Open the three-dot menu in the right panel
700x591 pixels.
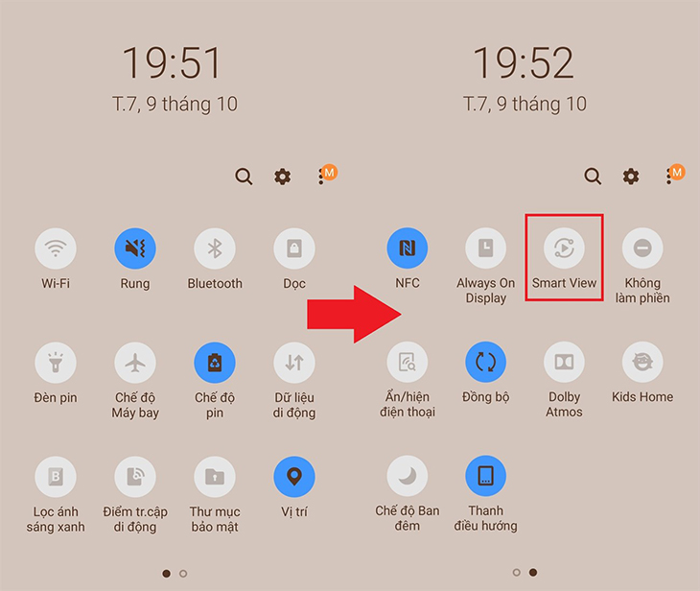pos(668,177)
